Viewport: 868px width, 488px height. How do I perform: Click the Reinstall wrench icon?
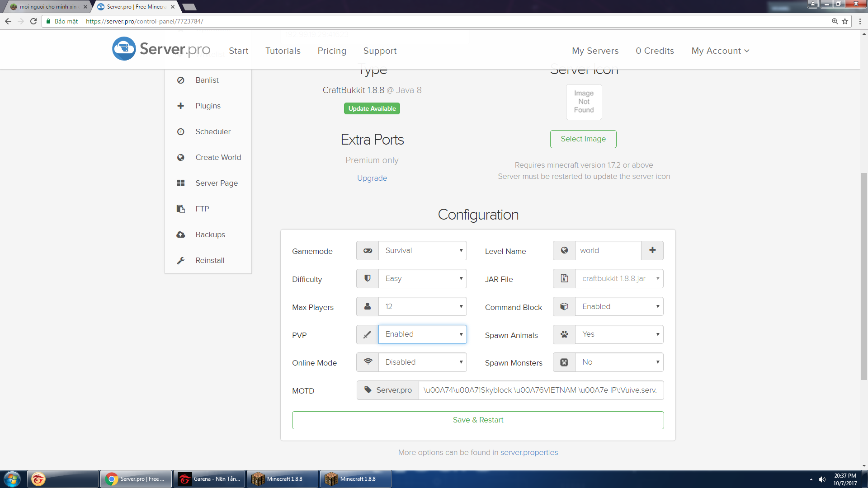(181, 260)
